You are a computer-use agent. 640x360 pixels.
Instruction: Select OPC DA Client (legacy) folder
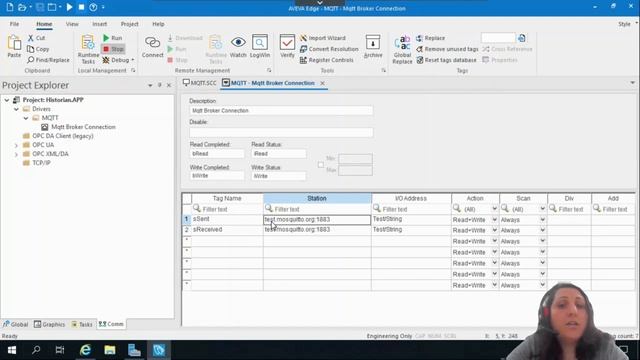[x=62, y=136]
